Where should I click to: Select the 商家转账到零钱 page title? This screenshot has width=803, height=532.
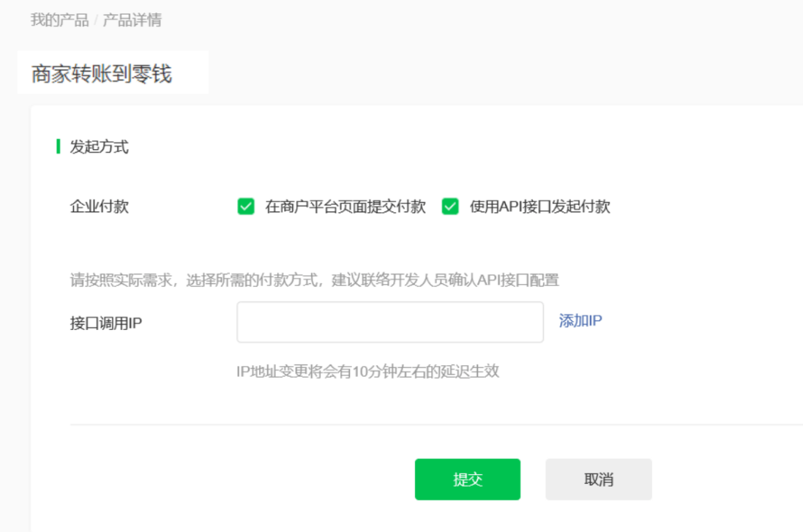(102, 73)
